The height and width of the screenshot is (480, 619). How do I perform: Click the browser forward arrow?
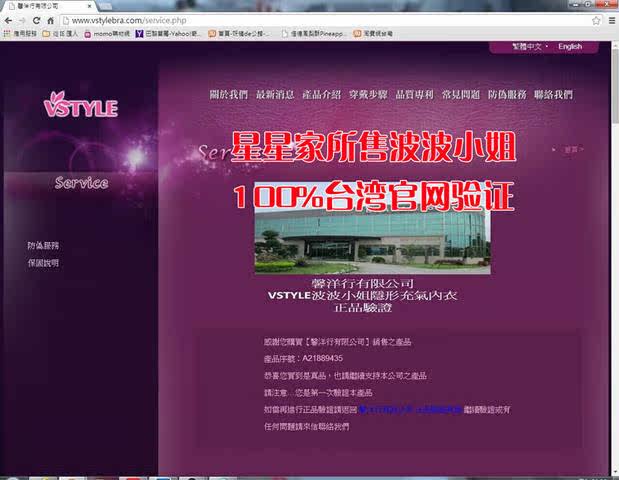tap(22, 21)
